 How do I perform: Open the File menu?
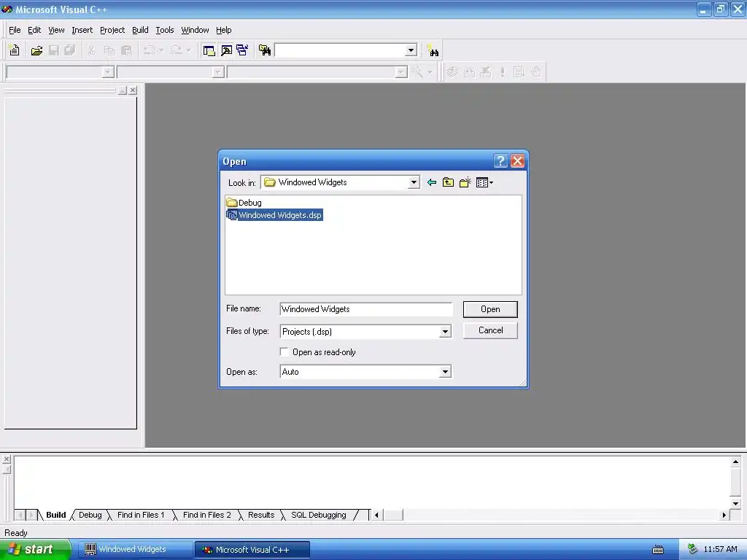click(15, 30)
